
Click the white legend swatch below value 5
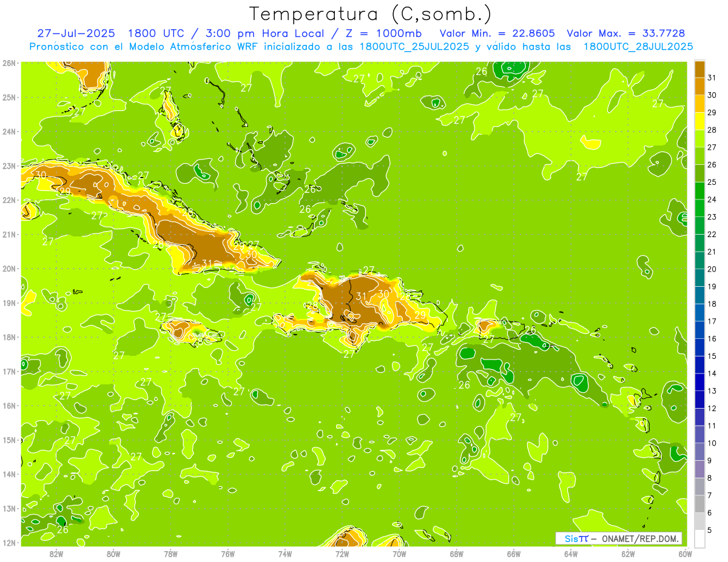(x=699, y=538)
